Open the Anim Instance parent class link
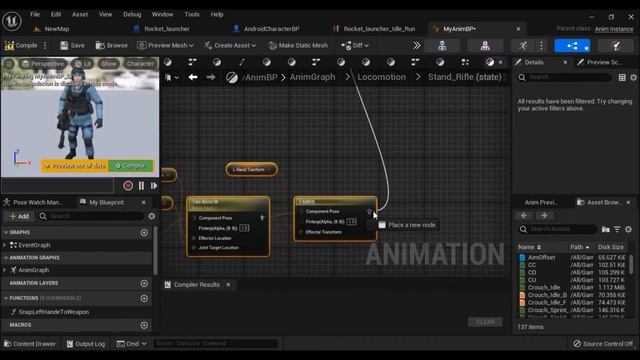Screen dimensions: 640x360 click(614, 29)
